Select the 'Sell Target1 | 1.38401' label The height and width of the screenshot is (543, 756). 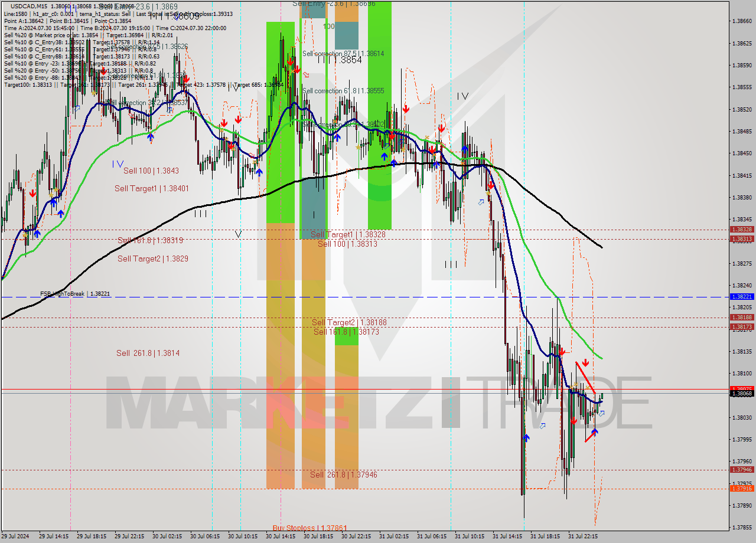pyautogui.click(x=152, y=188)
